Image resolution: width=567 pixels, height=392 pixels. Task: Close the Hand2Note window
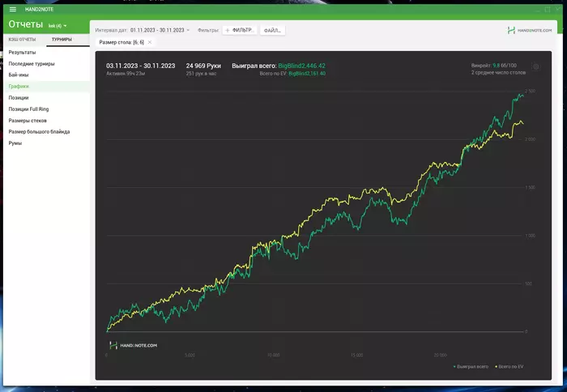pos(559,10)
